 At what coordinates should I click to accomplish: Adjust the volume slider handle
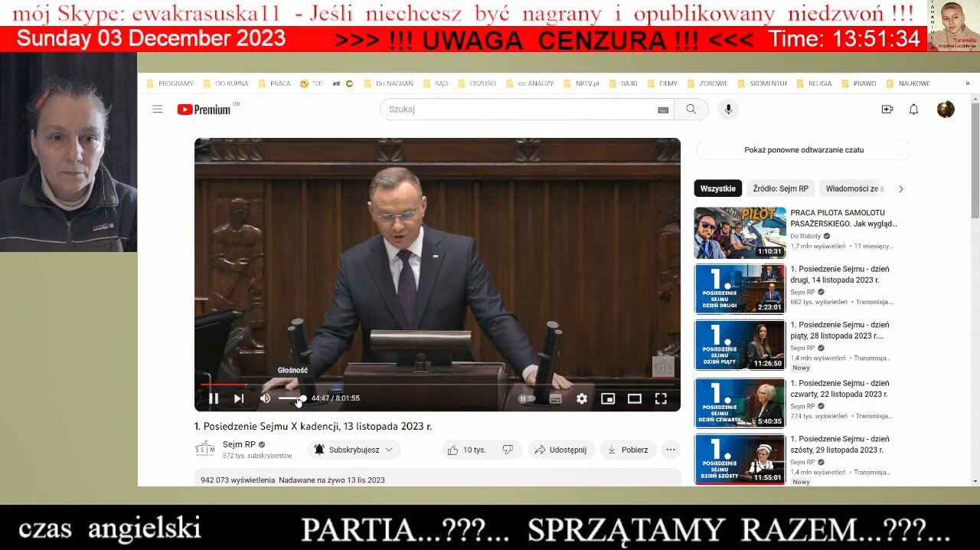coord(302,398)
